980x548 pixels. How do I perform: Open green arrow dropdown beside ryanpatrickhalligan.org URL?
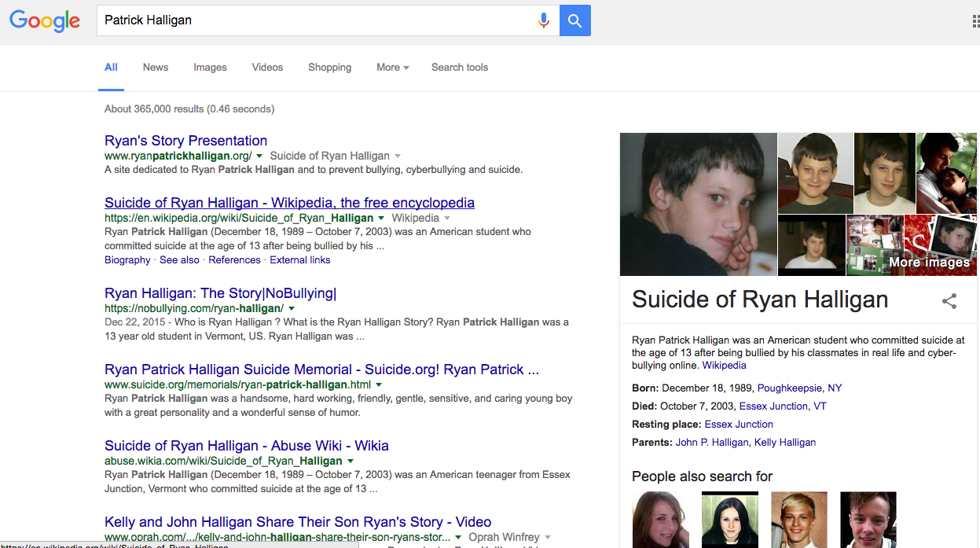click(259, 156)
